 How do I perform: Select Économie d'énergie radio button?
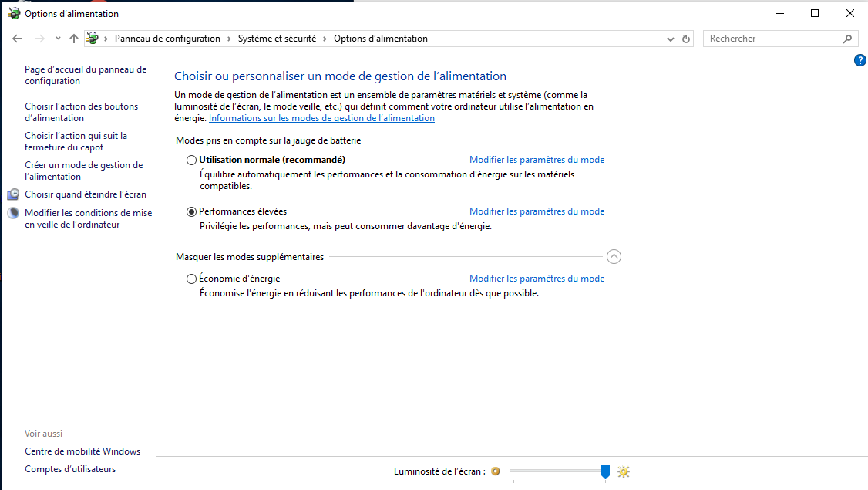[x=191, y=279]
